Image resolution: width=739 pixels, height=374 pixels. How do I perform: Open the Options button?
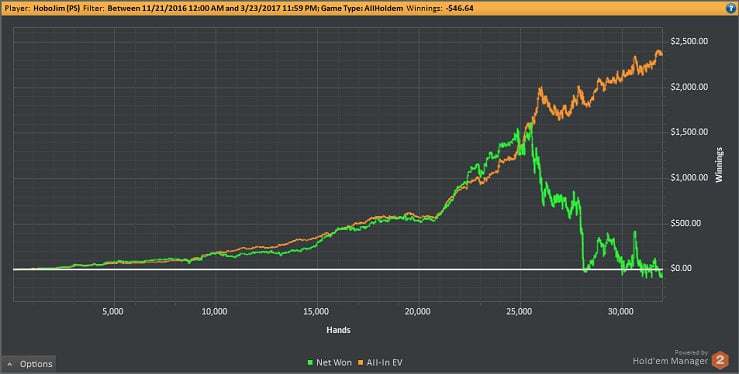pos(28,364)
